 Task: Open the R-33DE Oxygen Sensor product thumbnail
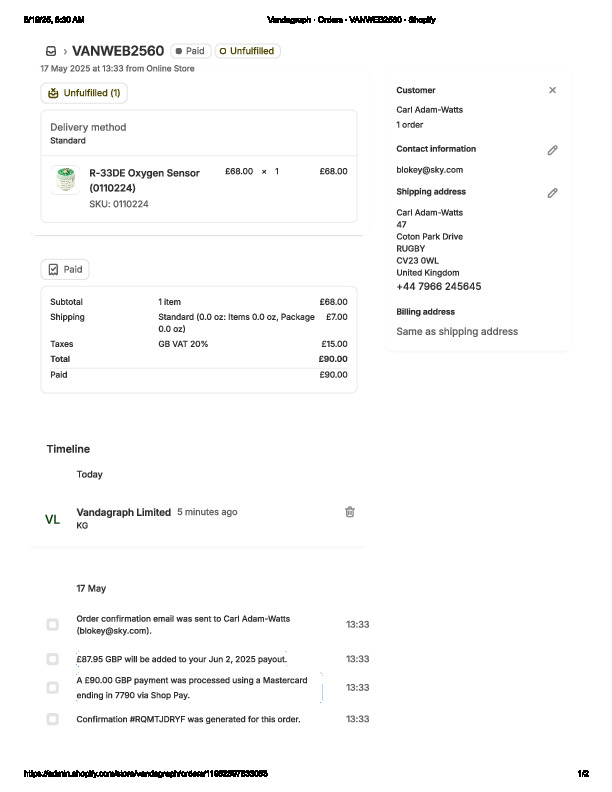point(65,179)
